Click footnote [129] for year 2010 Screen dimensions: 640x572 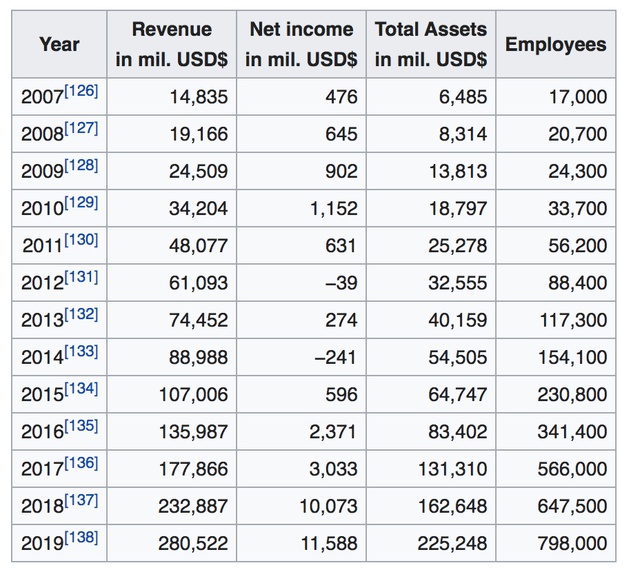81,203
